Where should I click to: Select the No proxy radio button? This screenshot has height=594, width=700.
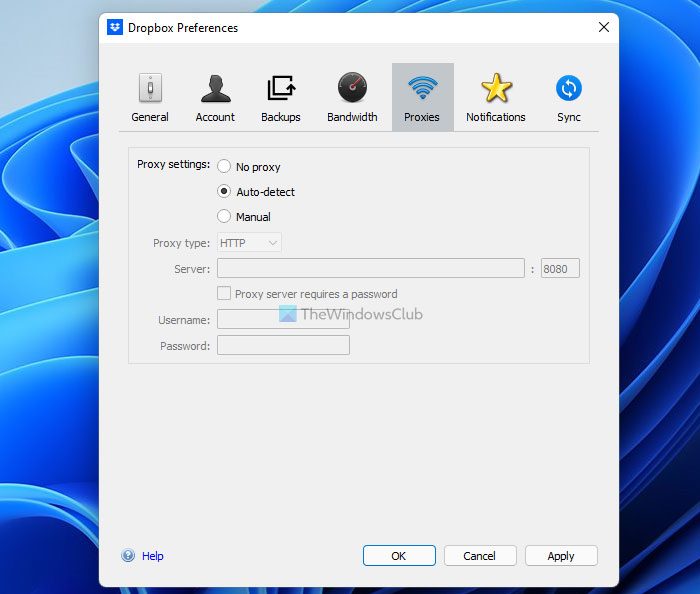[224, 167]
